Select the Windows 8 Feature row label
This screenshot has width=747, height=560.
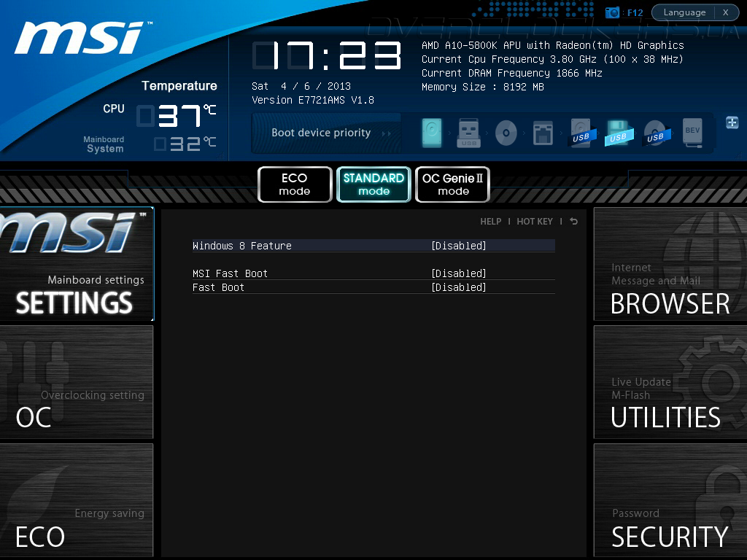pos(242,246)
